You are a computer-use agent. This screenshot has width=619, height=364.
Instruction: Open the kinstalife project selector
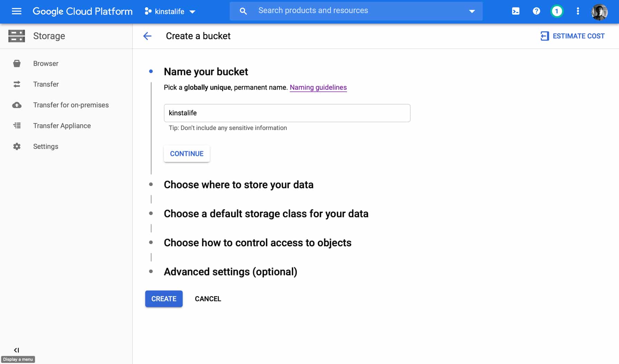pos(170,11)
